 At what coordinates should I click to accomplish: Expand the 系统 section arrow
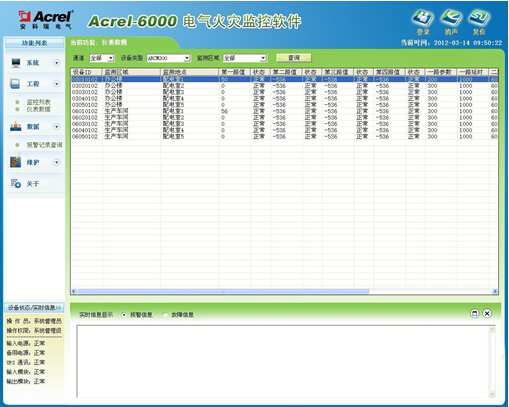(57, 63)
